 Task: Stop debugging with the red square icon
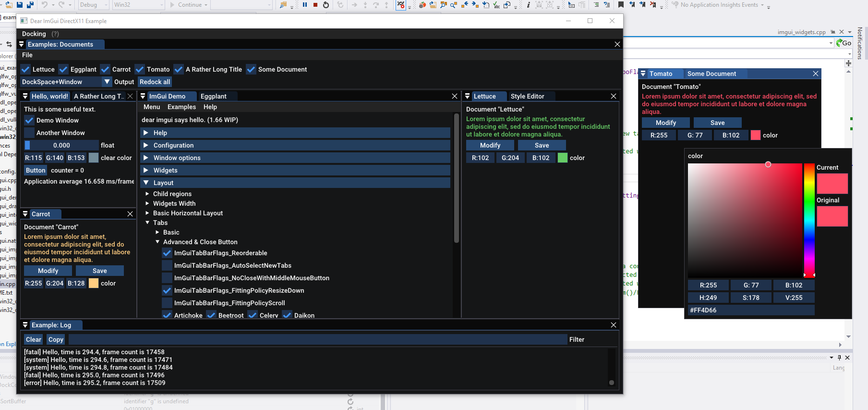coord(315,5)
